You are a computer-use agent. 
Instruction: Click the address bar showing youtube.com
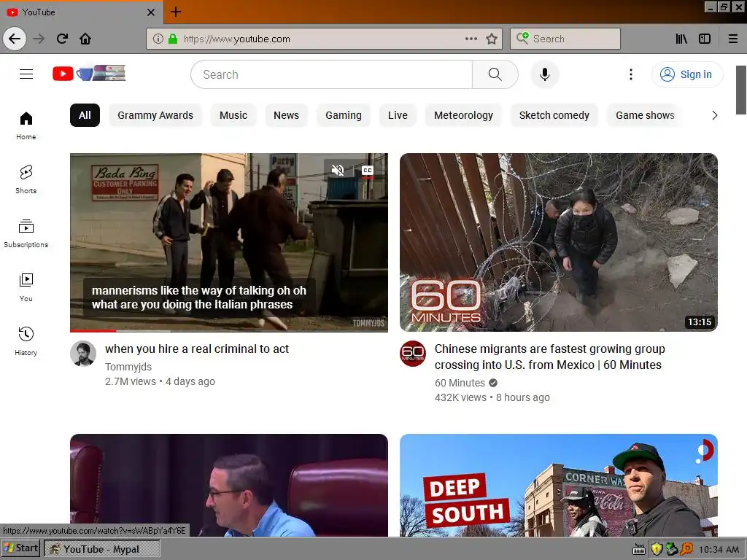coord(324,39)
